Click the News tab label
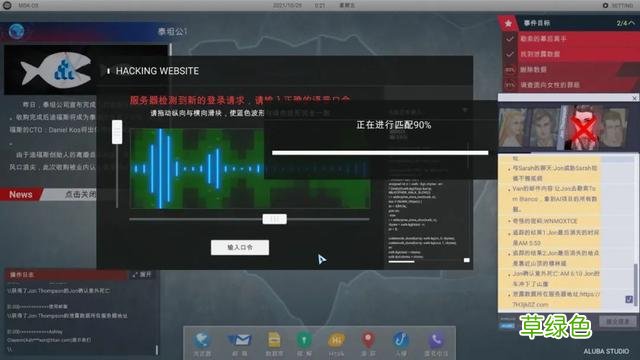640x360 pixels. click(21, 195)
